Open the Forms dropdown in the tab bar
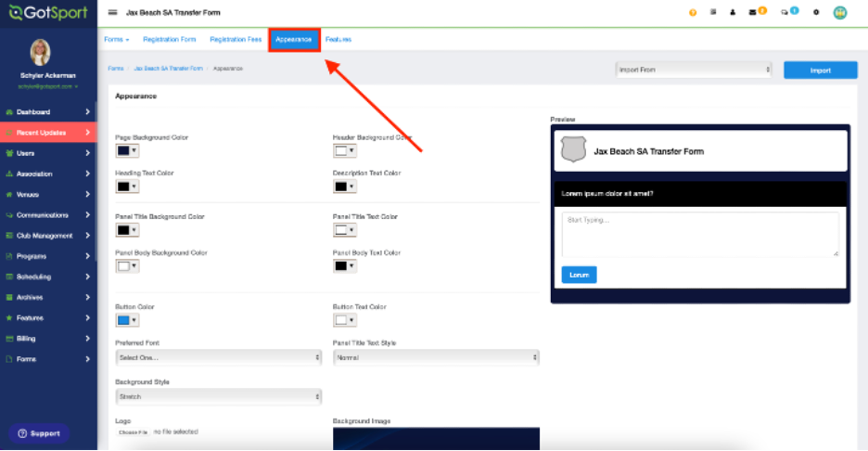 [117, 39]
